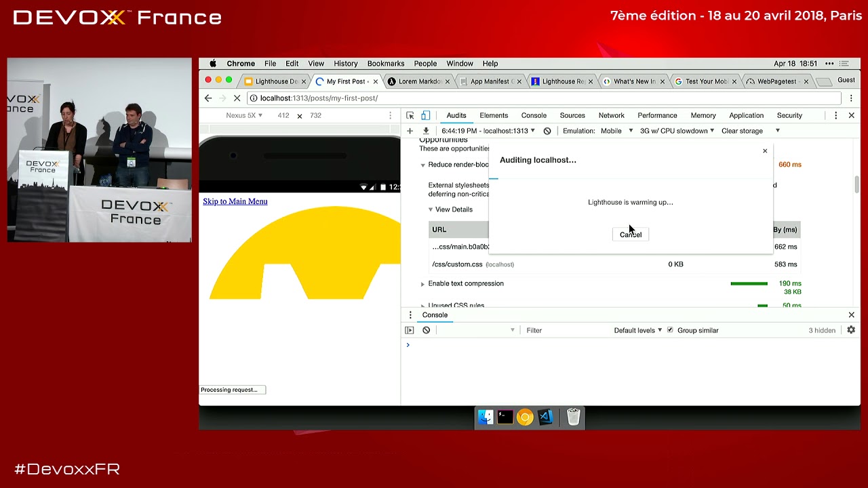Open the Emulation Mobile dropdown

tap(616, 131)
